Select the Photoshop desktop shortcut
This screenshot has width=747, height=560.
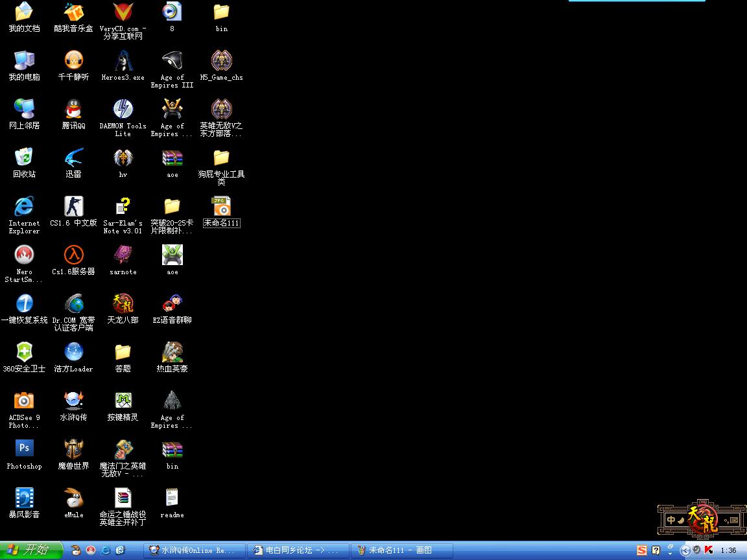click(x=24, y=449)
